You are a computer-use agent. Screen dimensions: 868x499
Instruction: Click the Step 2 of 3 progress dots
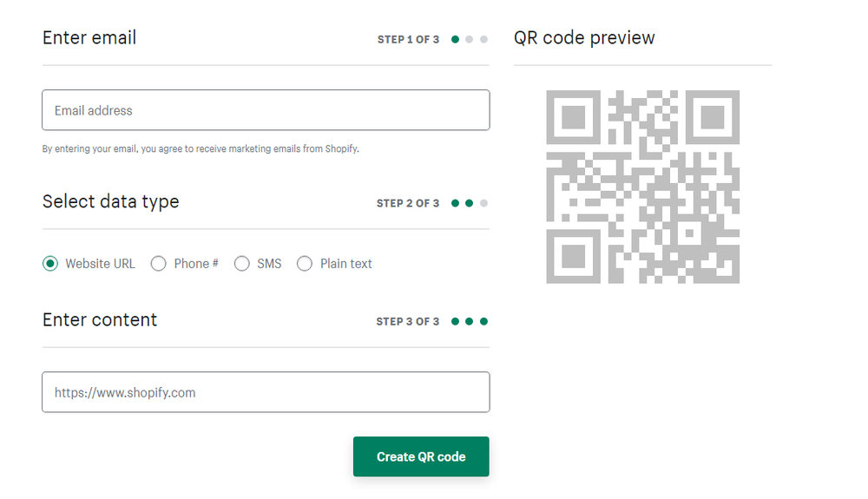click(470, 203)
